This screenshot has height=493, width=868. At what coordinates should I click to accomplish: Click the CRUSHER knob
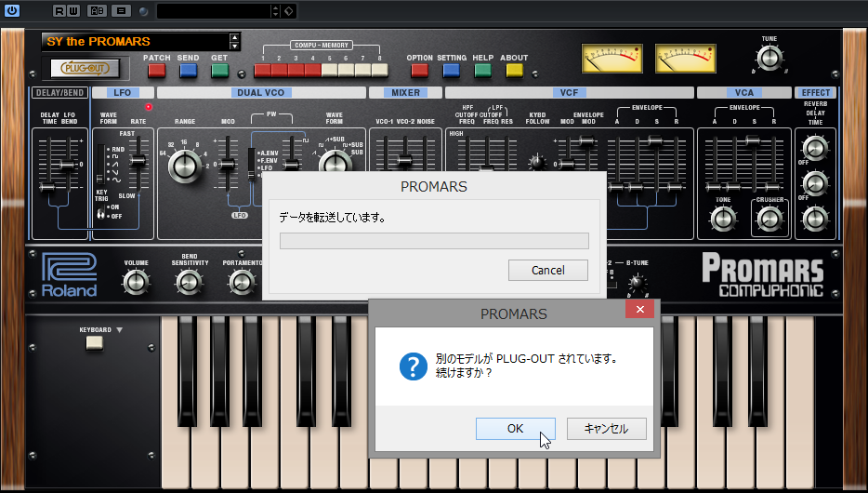pos(769,219)
